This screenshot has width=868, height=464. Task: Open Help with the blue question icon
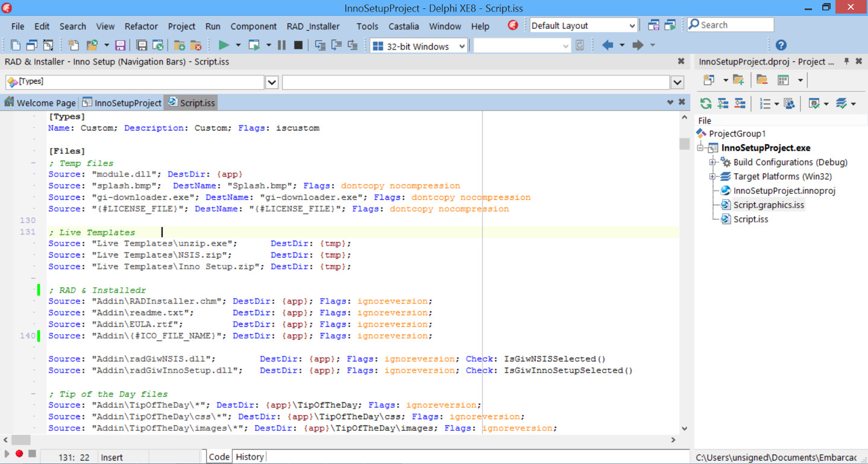click(781, 45)
